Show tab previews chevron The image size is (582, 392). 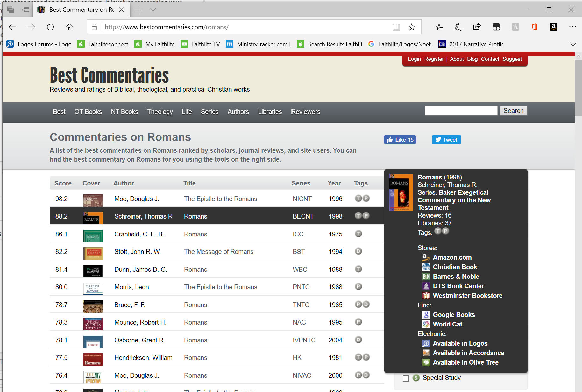click(153, 10)
